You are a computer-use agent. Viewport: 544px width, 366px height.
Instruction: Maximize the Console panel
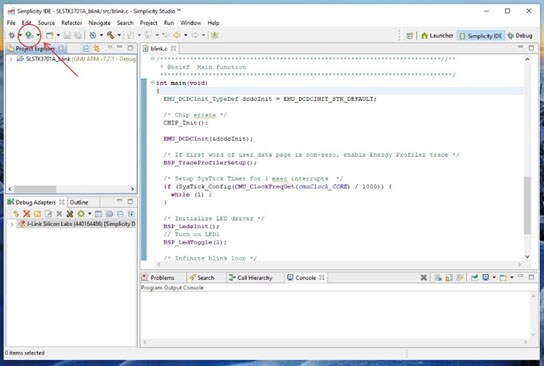[x=531, y=277]
